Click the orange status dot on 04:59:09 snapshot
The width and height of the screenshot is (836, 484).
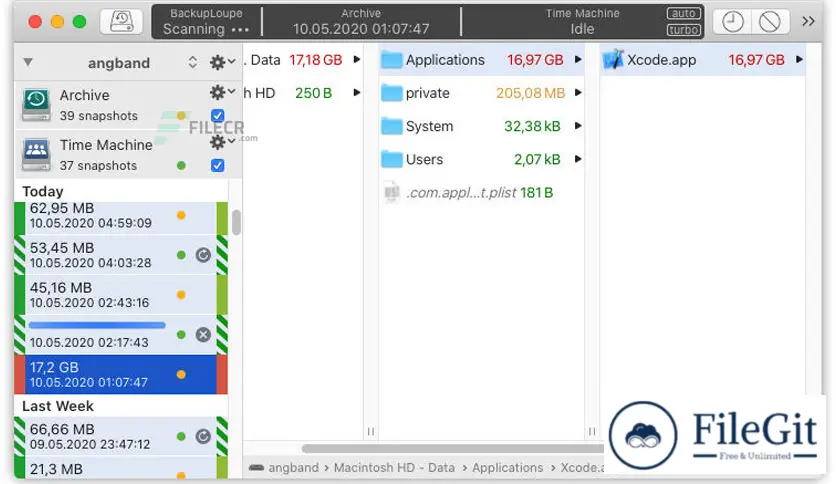(x=181, y=215)
